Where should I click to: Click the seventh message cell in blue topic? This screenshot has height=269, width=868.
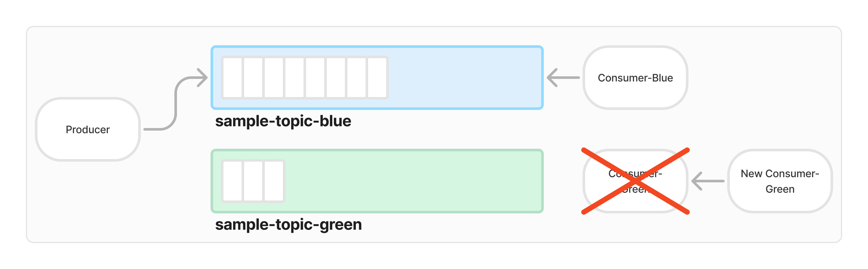pos(357,78)
